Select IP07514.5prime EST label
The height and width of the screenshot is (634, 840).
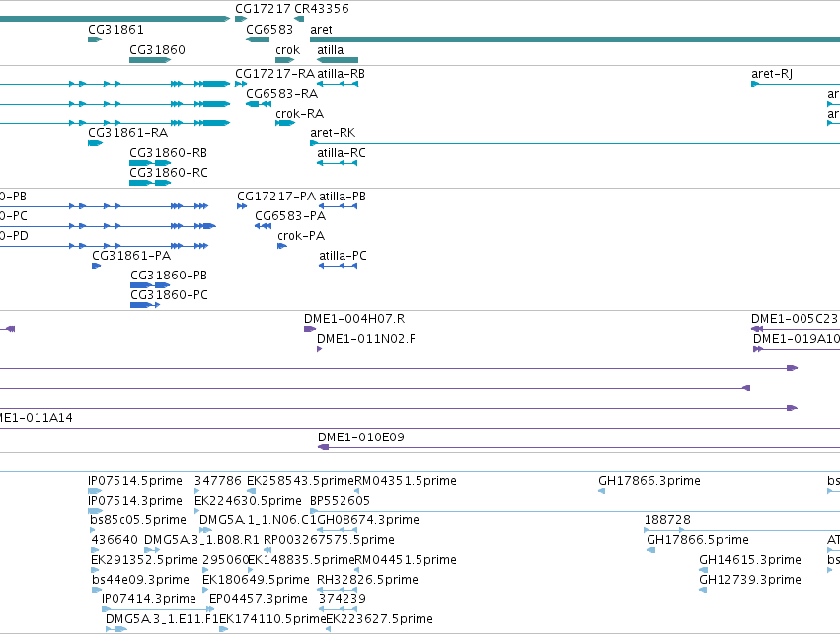click(135, 481)
